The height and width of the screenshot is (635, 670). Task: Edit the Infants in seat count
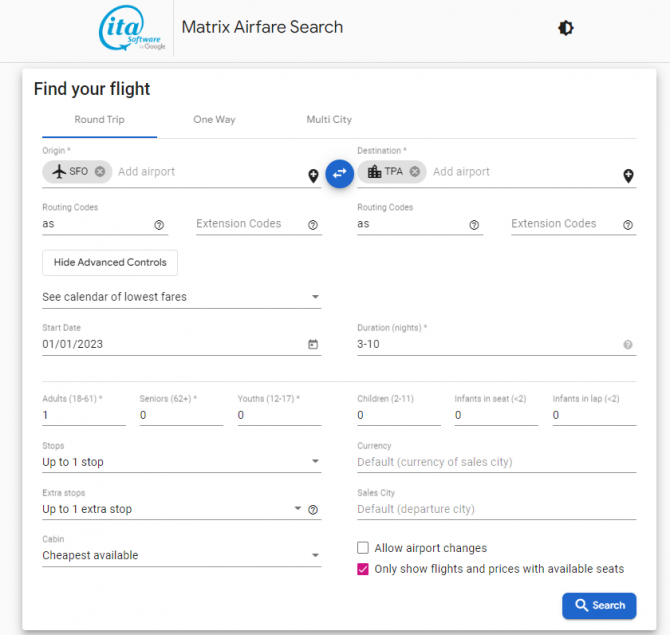tap(497, 415)
